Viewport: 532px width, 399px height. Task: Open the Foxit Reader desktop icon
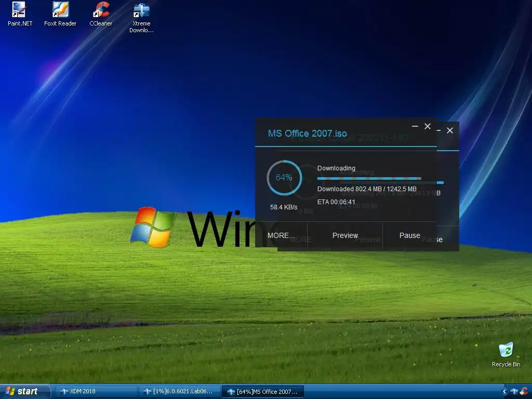(60, 14)
